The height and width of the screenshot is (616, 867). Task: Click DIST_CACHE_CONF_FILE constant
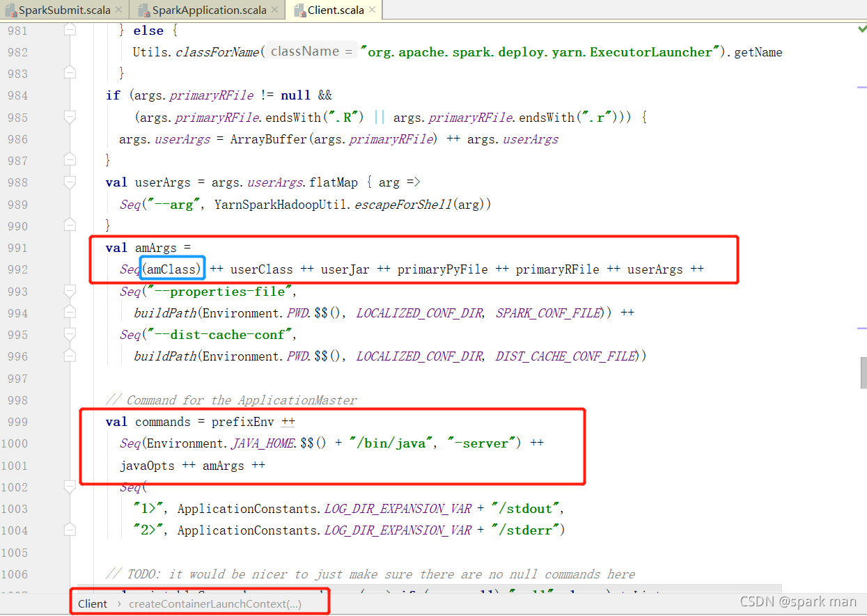565,356
